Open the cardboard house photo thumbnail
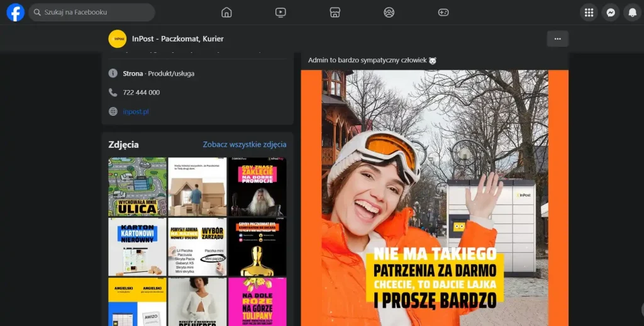Viewport: 644px width, 326px height. tap(197, 187)
